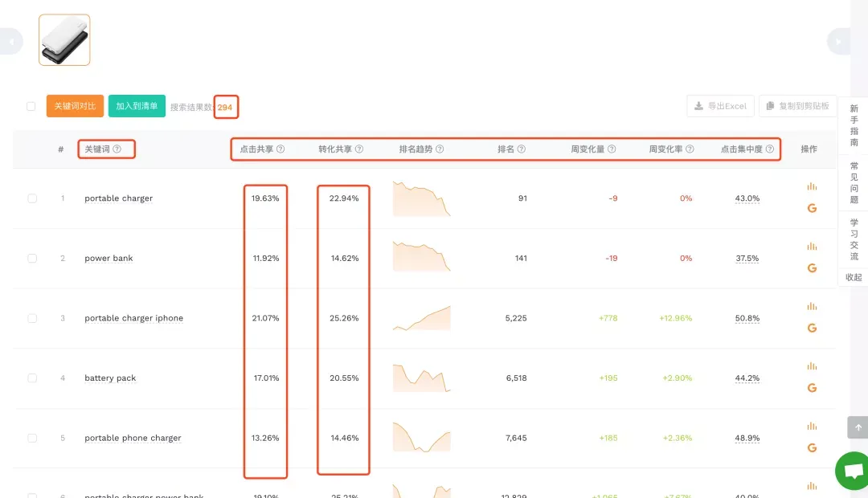
Task: Click the 43.0% click concentration value
Action: click(x=747, y=198)
